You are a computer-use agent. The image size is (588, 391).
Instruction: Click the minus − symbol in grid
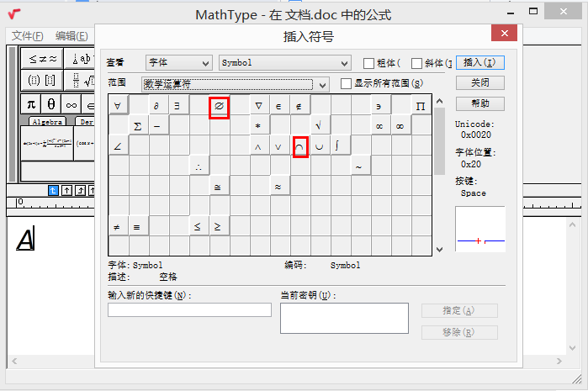coord(158,125)
